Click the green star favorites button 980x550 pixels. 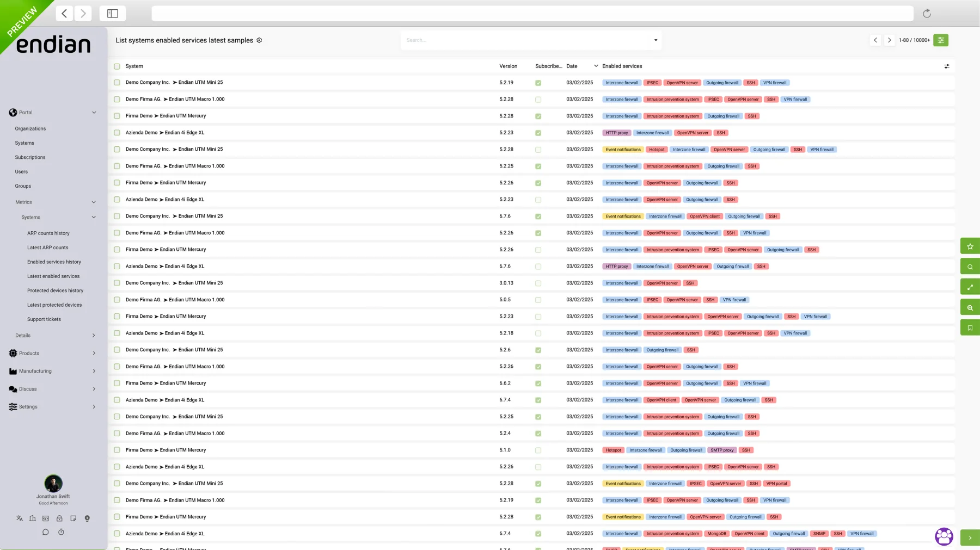pyautogui.click(x=970, y=246)
